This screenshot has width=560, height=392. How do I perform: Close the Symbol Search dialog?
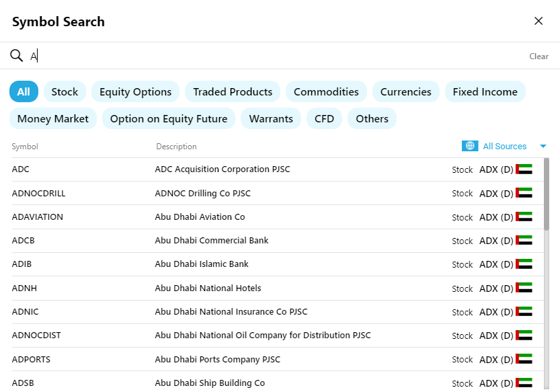point(538,21)
